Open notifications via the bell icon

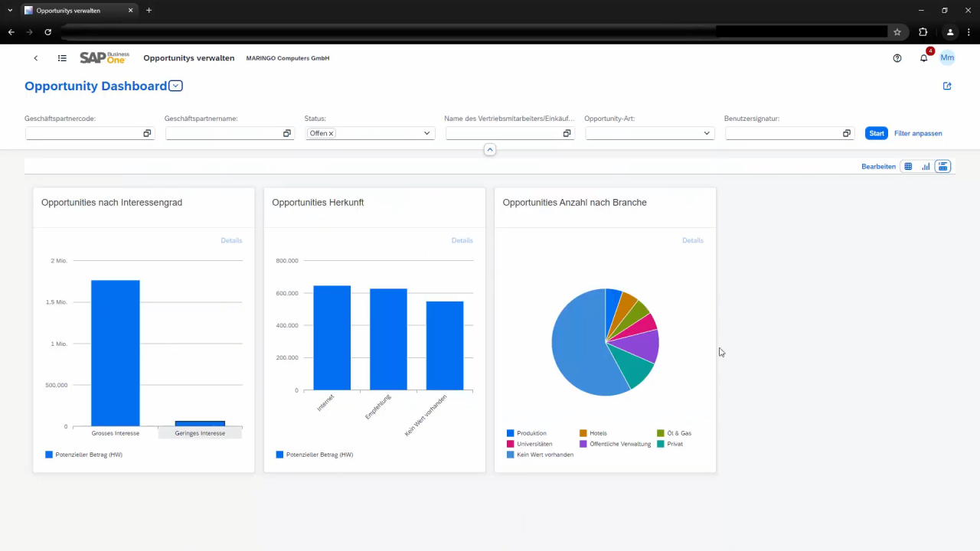[x=923, y=57]
